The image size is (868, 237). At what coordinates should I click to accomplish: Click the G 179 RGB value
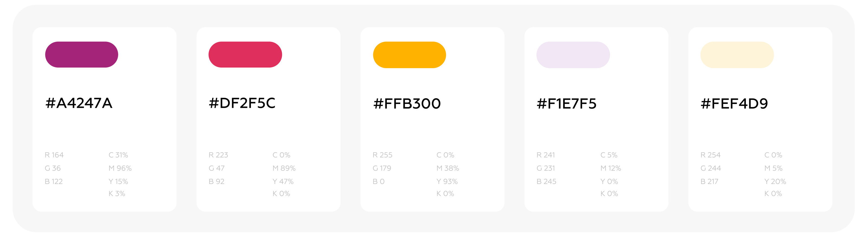[x=382, y=168]
